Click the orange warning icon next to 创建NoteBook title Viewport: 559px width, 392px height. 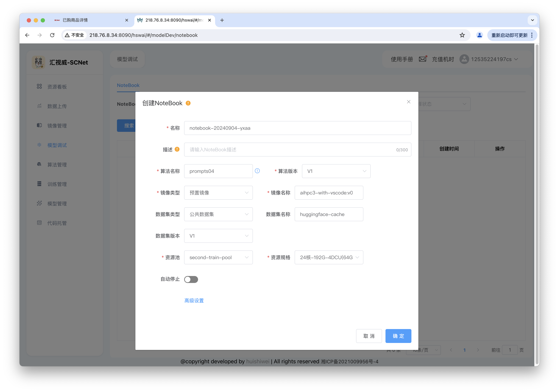pyautogui.click(x=188, y=103)
